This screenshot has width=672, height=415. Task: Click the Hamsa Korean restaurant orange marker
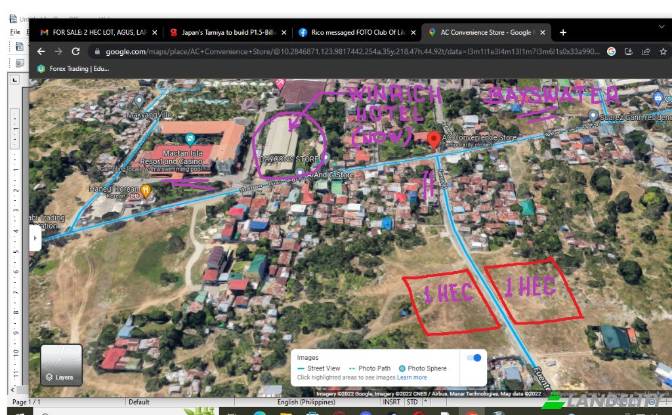(x=146, y=190)
